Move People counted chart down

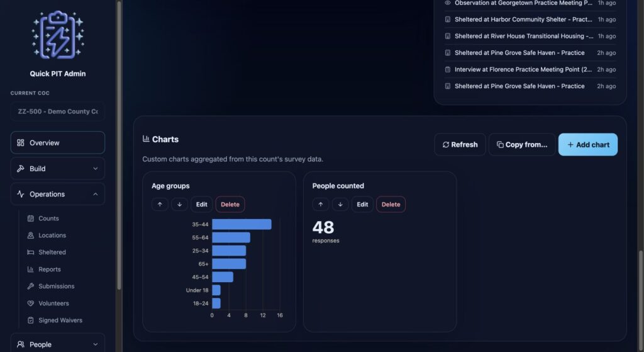340,205
